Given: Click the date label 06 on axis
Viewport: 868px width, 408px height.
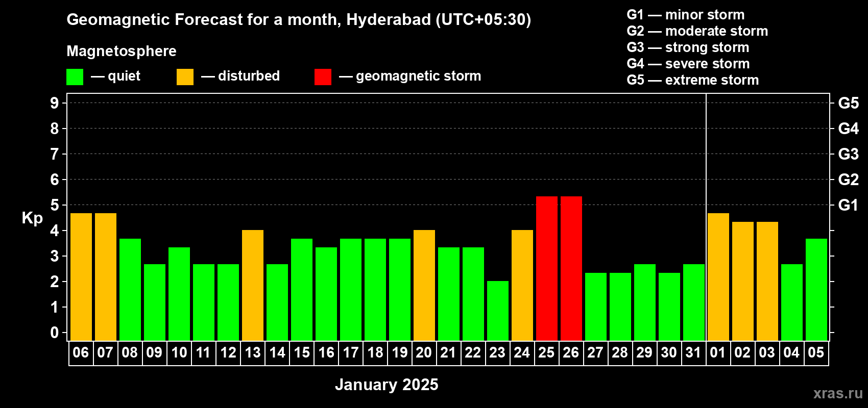Looking at the screenshot, I should pos(81,352).
